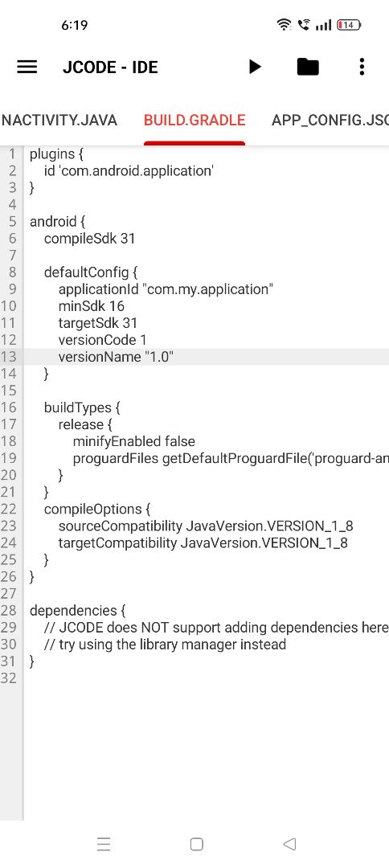Tap the Wi-Fi status icon
The image size is (389, 868).
click(284, 25)
